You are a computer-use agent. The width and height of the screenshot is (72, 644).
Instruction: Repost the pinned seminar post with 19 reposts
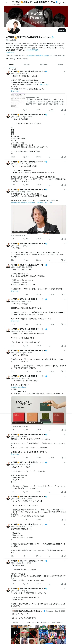24,110
